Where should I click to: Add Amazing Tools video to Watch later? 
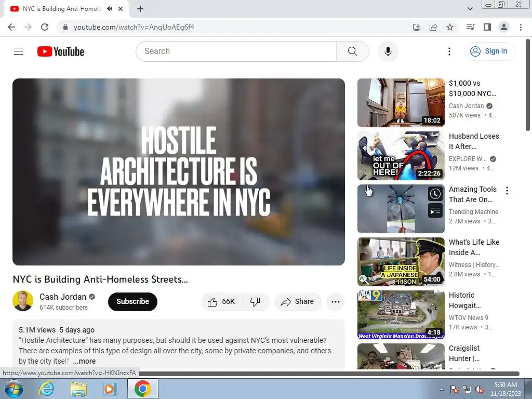[x=435, y=194]
